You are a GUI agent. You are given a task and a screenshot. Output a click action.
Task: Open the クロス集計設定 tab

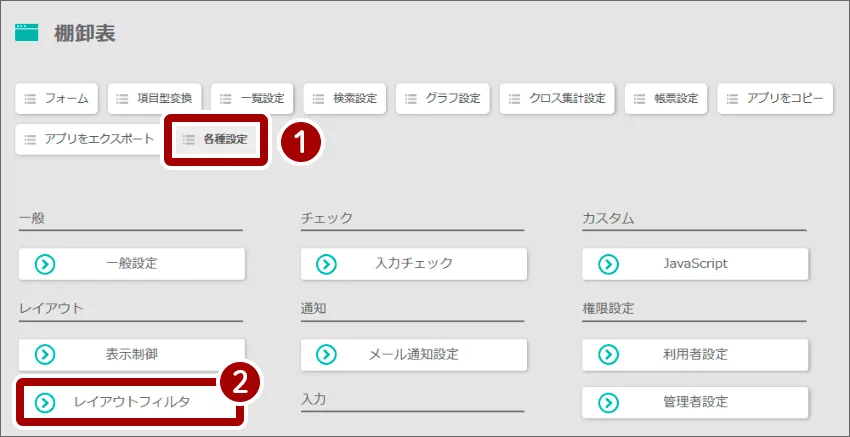(x=557, y=99)
